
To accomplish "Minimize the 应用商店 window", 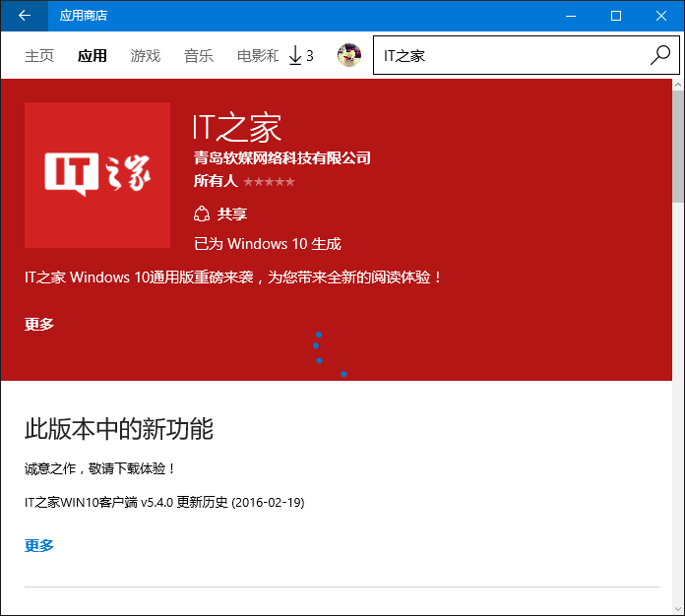I will pos(571,16).
